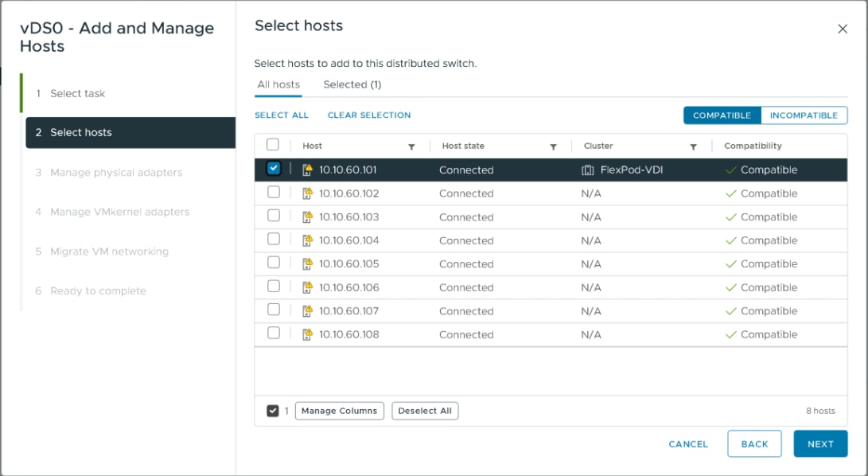Click the host warning icon for 10.10.60.104
The width and height of the screenshot is (868, 476).
(307, 240)
